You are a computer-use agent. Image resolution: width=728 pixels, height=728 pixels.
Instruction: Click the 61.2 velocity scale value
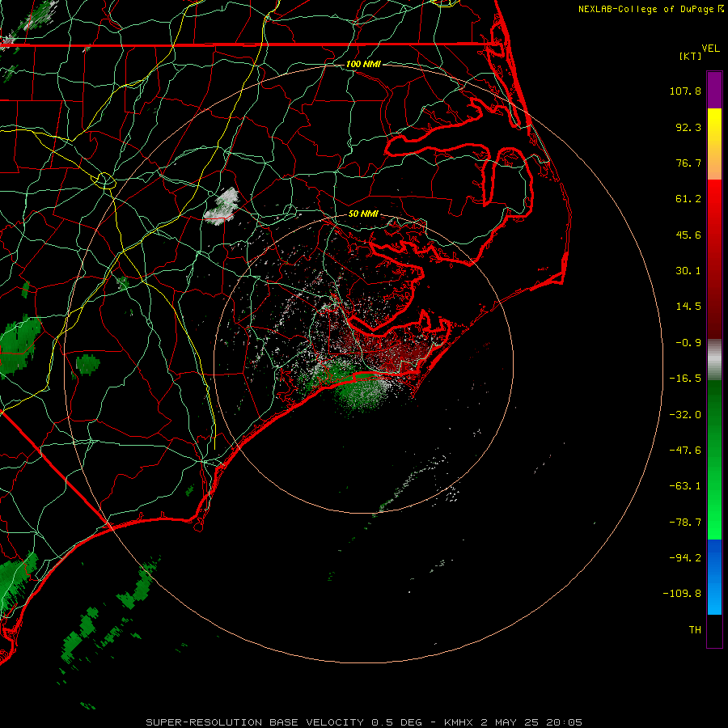688,199
